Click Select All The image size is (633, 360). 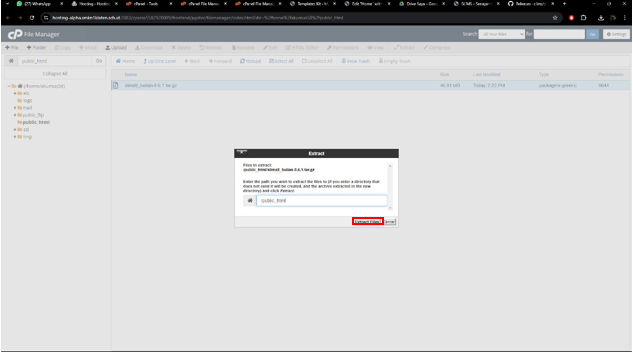pyautogui.click(x=281, y=61)
